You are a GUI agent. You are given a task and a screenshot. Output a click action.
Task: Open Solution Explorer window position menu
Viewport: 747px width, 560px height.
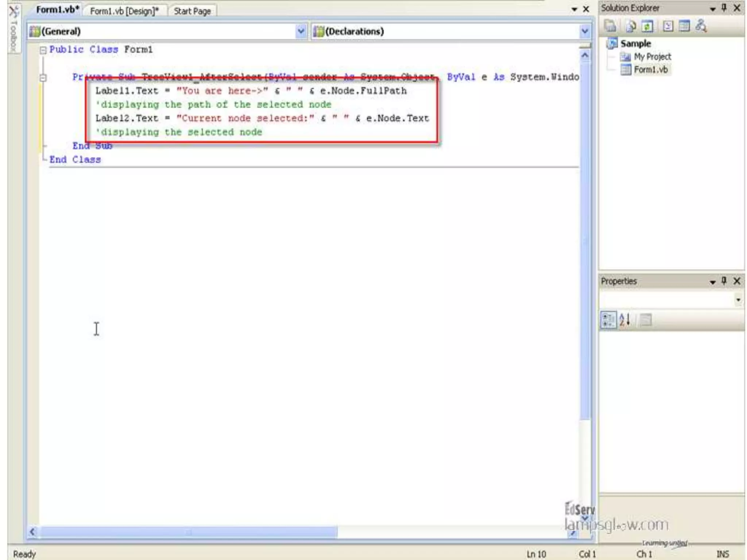coord(713,9)
